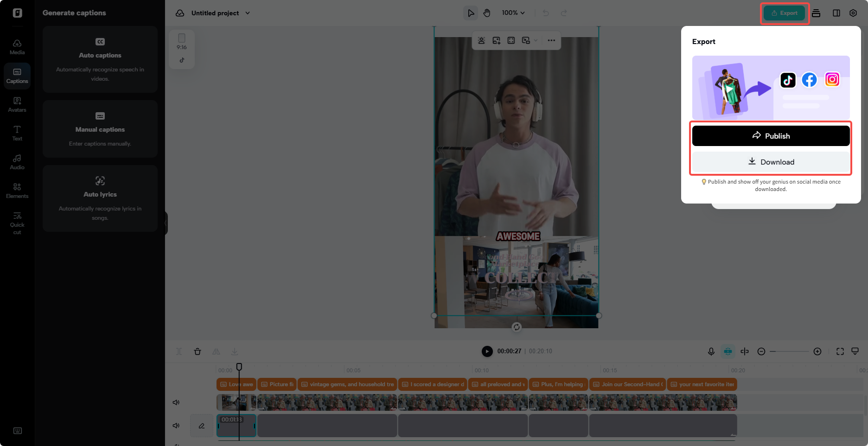Open the canvas overlay more-options menu
868x446 pixels.
[551, 40]
